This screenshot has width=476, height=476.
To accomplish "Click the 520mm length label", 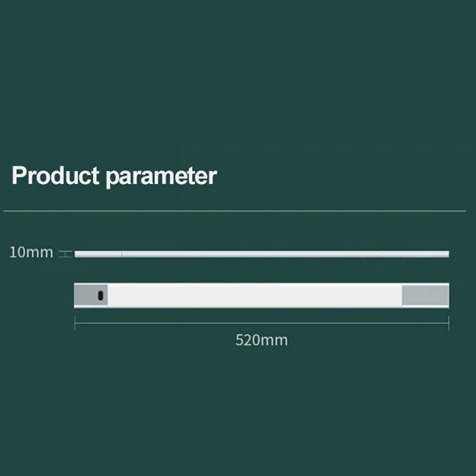I will click(261, 340).
